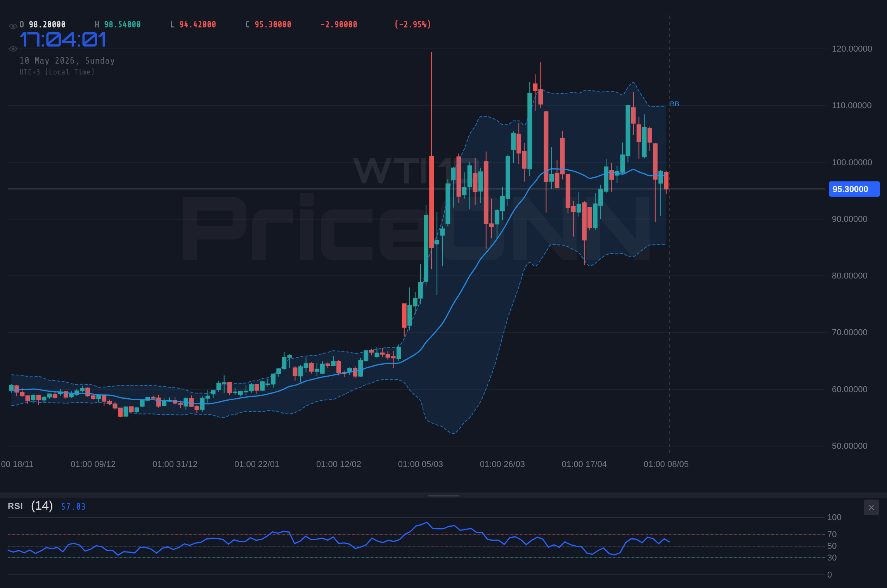Click the 01:00 17/04 time axis label
Image resolution: width=887 pixels, height=588 pixels.
(584, 464)
